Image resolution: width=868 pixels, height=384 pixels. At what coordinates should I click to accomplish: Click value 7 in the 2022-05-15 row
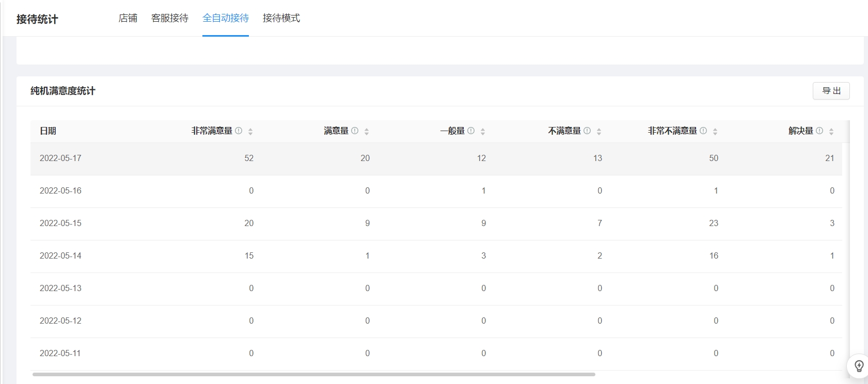click(599, 223)
